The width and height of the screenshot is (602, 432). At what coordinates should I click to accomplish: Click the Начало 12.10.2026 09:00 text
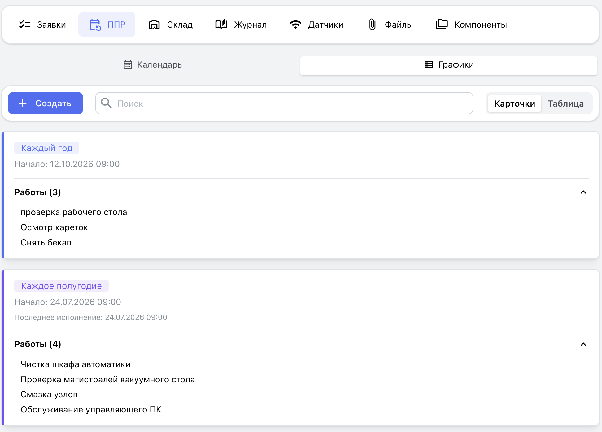coord(67,164)
